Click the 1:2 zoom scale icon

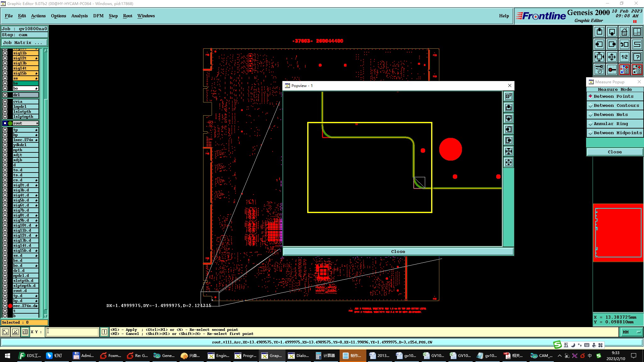click(624, 57)
